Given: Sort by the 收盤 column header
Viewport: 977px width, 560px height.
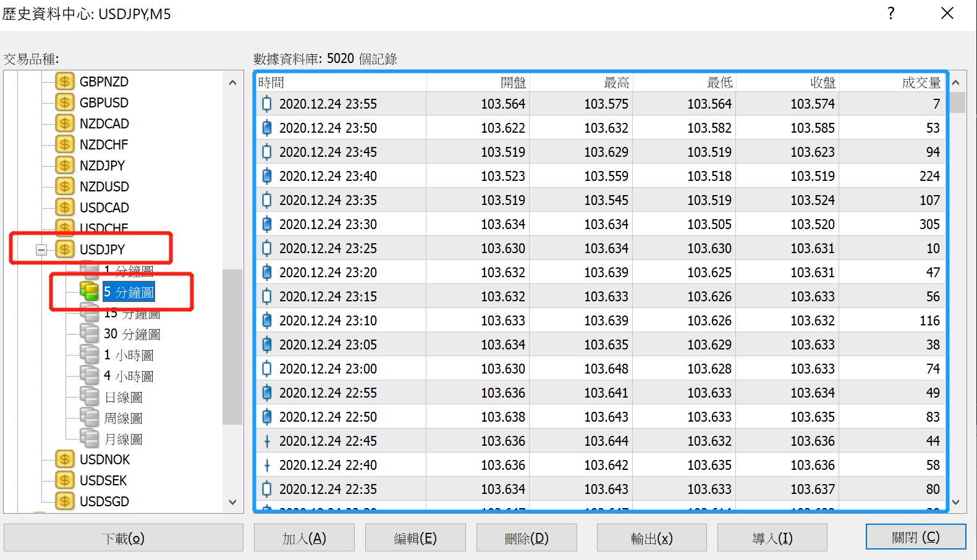Looking at the screenshot, I should 787,82.
